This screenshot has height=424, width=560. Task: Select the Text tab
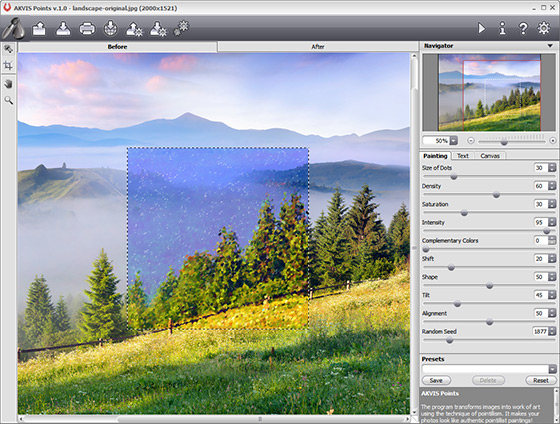point(462,156)
